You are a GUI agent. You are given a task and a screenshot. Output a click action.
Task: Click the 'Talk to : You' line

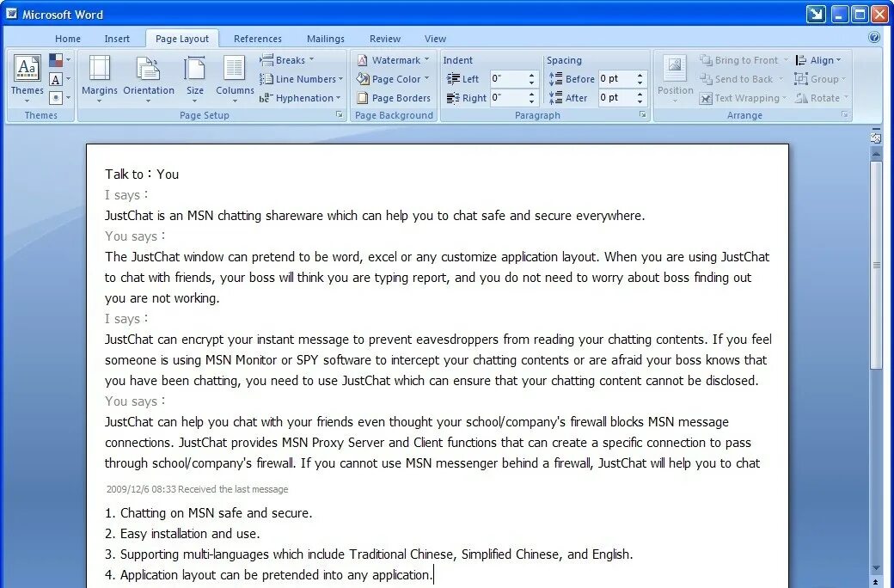(142, 175)
